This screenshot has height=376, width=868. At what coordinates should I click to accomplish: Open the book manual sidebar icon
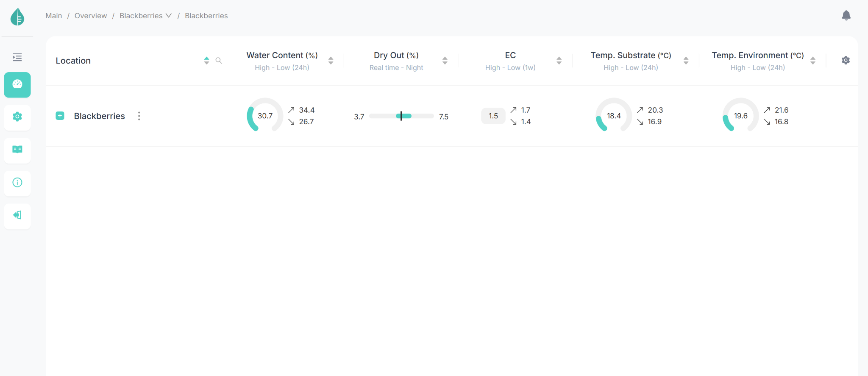coord(17,150)
